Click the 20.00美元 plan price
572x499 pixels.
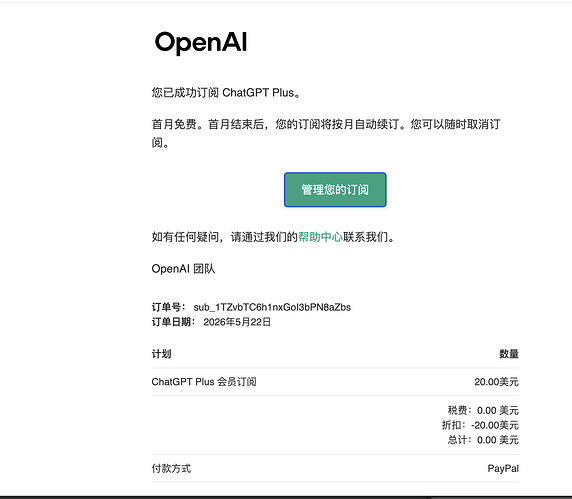click(496, 382)
